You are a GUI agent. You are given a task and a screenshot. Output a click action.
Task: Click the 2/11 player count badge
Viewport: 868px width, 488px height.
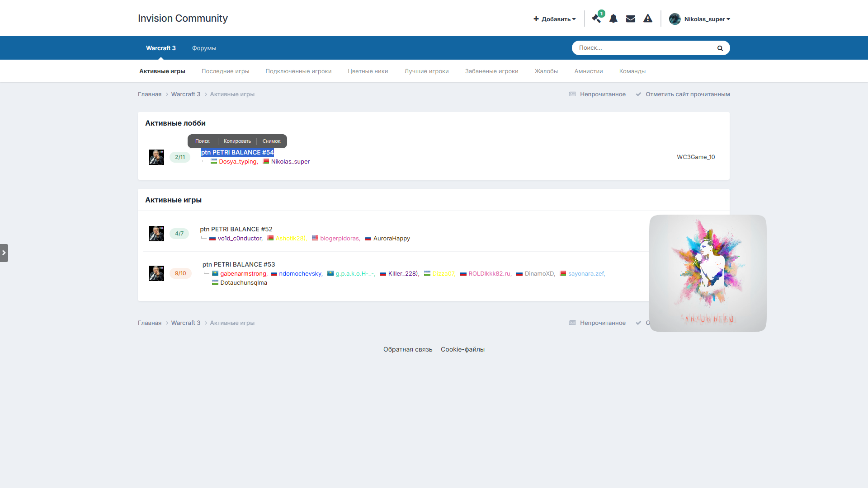point(180,157)
